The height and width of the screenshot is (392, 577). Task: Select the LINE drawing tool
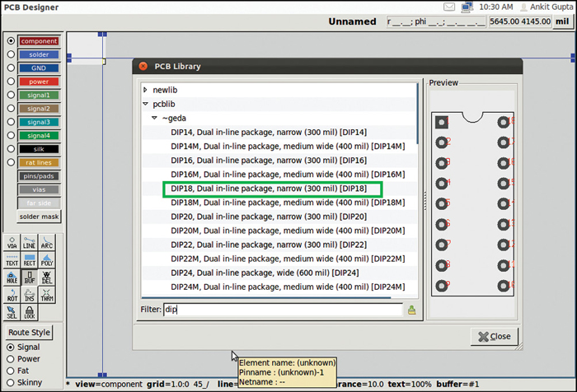(29, 242)
